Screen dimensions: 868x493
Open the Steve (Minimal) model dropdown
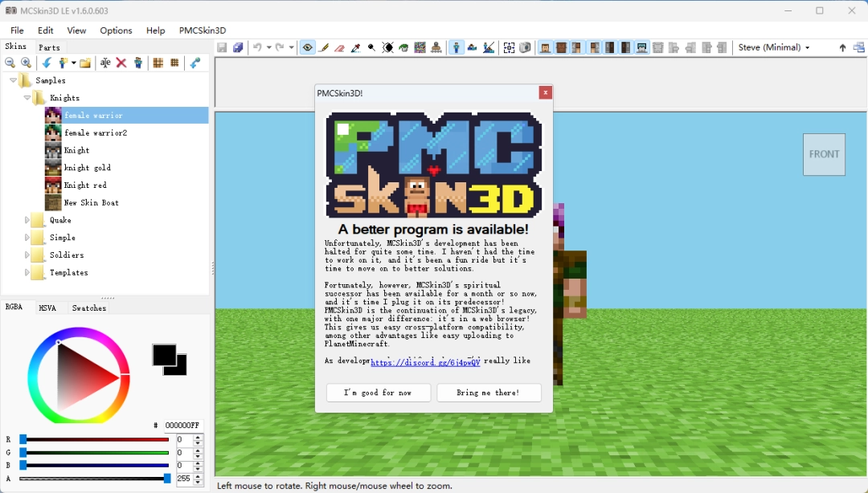(773, 47)
